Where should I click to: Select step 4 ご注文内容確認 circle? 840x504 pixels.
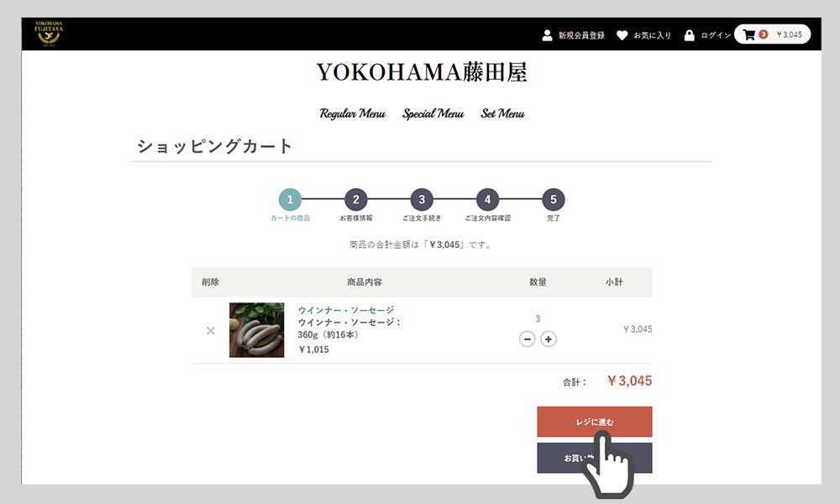click(487, 200)
